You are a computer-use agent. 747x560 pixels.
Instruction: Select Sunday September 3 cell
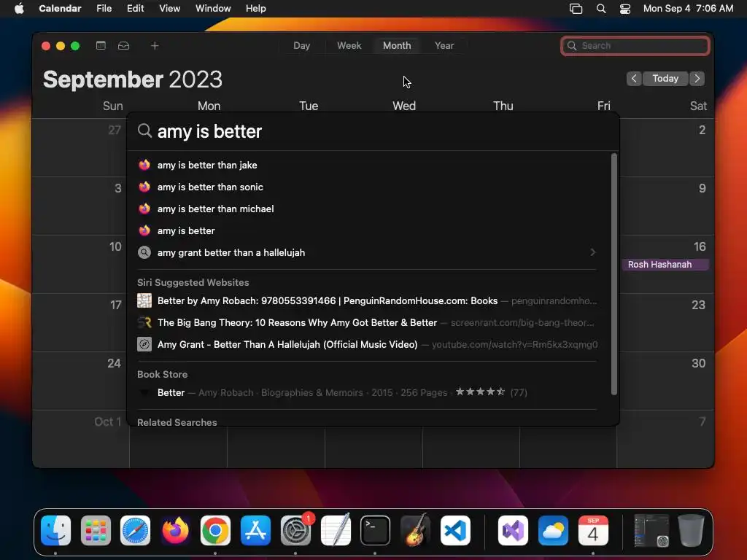click(80, 206)
